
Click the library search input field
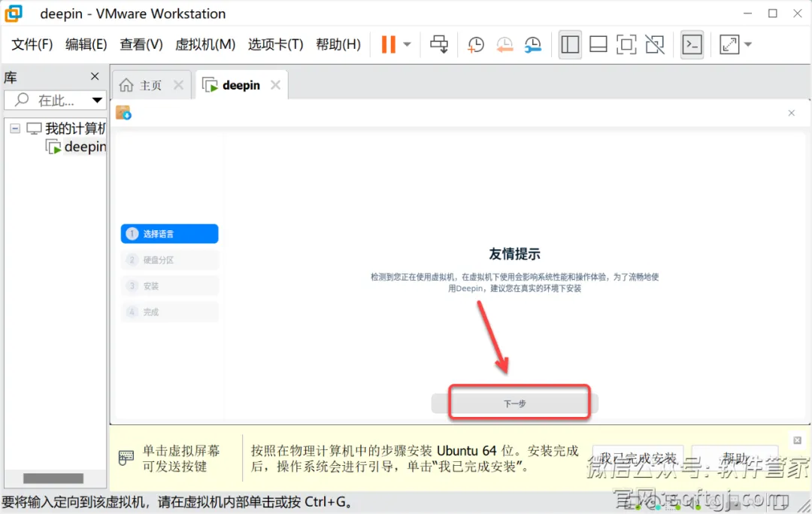[x=47, y=100]
